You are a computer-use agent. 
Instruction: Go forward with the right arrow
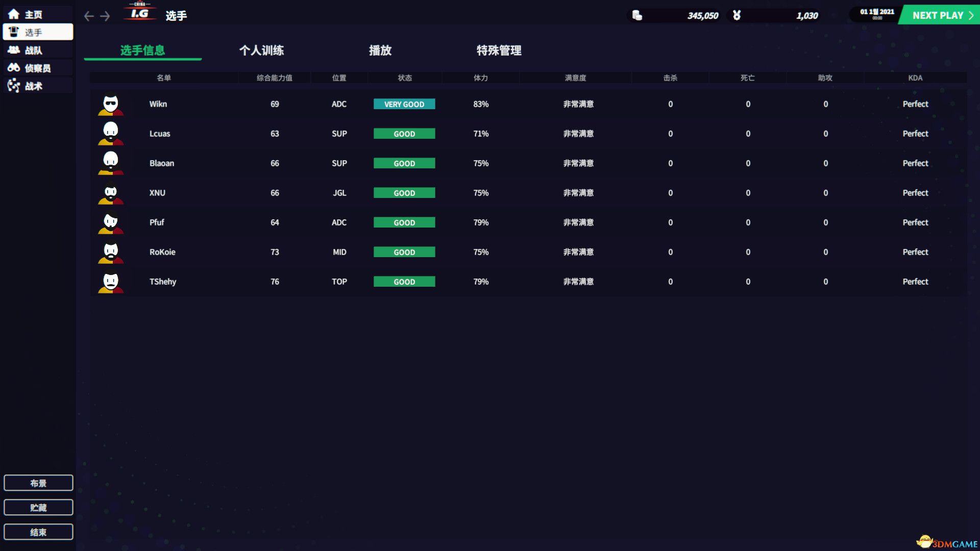click(x=105, y=16)
